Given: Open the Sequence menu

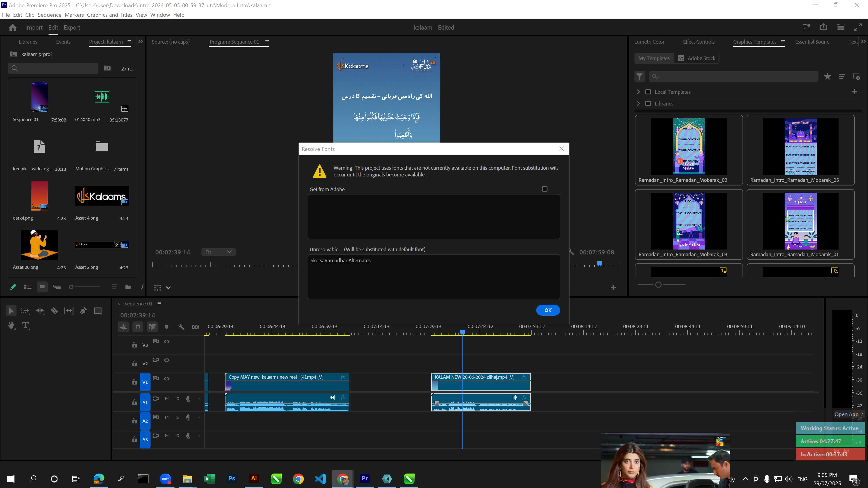Looking at the screenshot, I should click(50, 15).
